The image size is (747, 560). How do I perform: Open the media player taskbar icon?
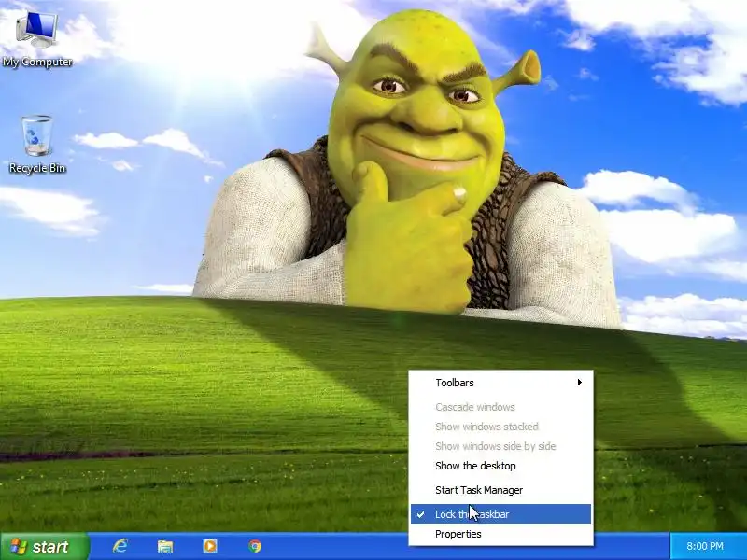(209, 546)
